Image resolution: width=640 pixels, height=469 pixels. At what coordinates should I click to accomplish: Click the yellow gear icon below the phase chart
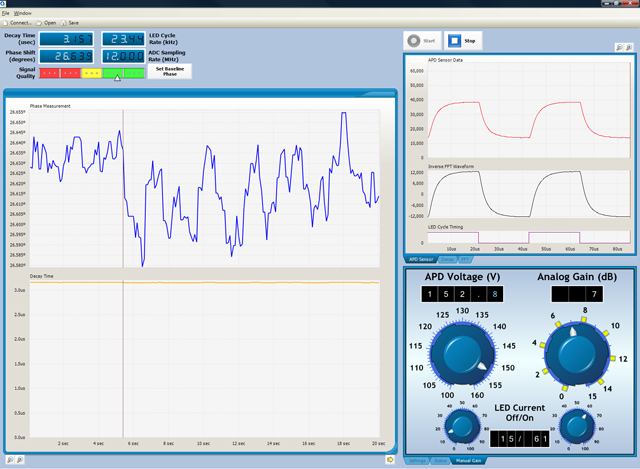[389, 459]
